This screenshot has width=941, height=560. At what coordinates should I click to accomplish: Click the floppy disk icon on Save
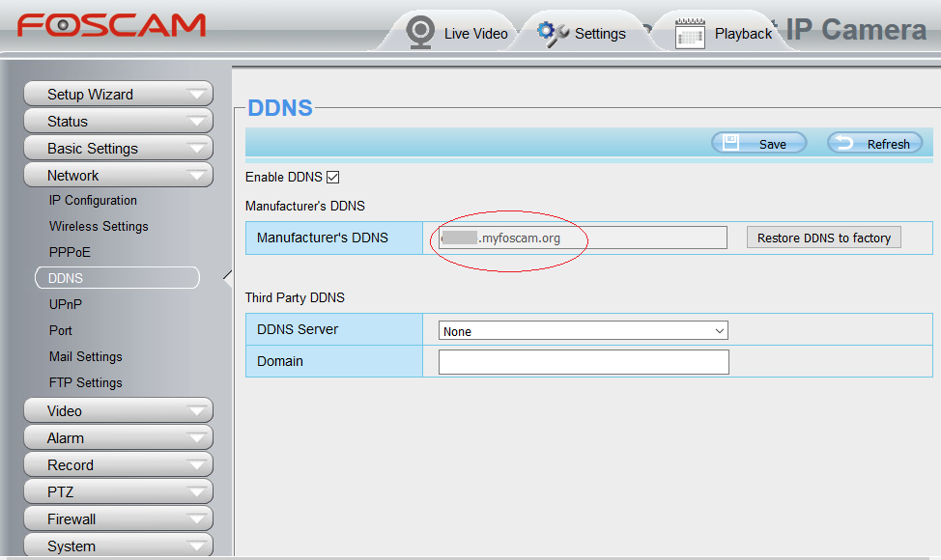click(x=730, y=143)
